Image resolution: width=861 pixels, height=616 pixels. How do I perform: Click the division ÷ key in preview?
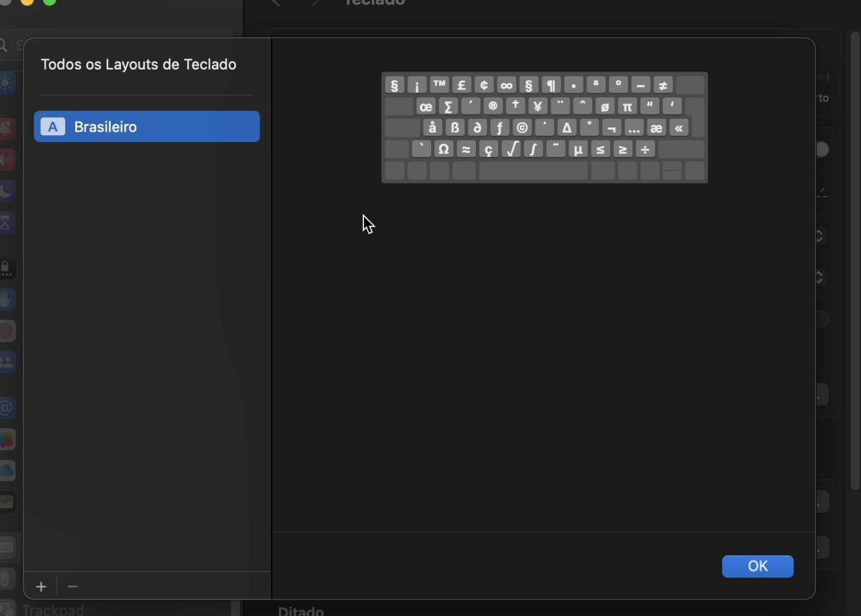645,149
